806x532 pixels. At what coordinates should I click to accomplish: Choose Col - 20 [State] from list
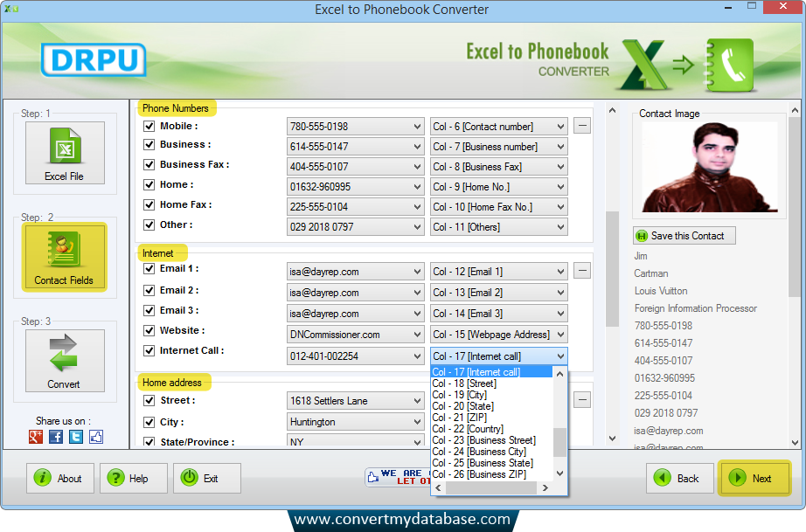click(x=492, y=405)
